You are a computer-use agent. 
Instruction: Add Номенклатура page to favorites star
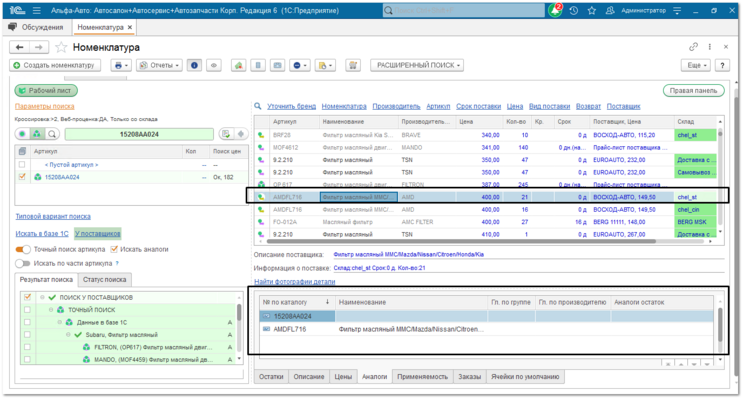pos(61,47)
